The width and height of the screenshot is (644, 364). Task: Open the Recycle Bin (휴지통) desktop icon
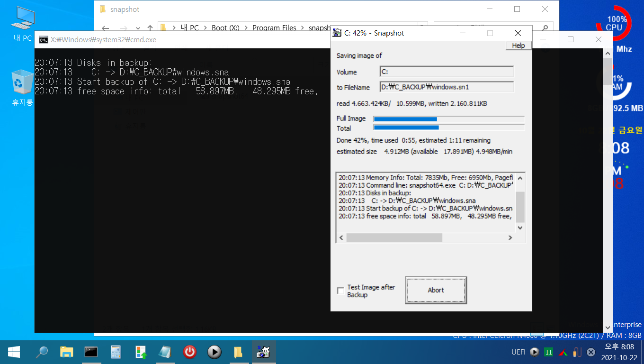pyautogui.click(x=22, y=88)
